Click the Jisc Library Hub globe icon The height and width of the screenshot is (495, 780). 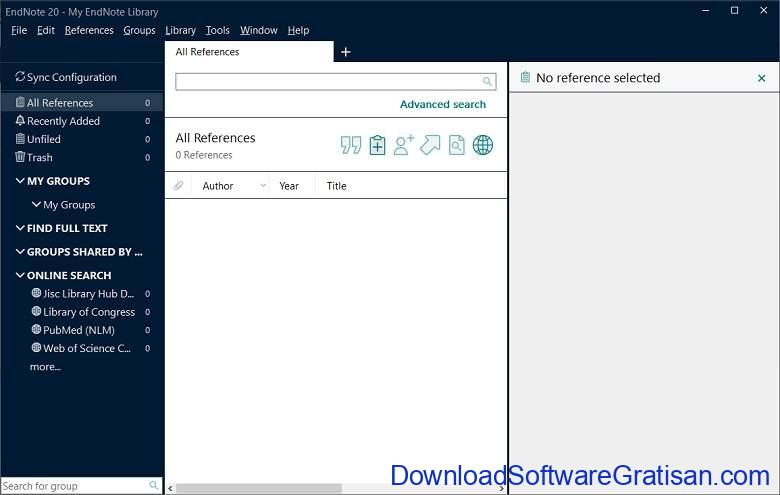click(36, 293)
